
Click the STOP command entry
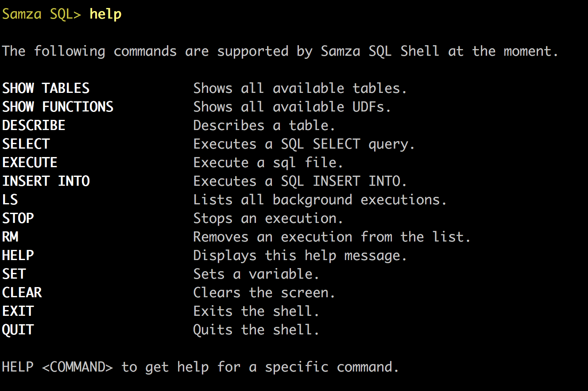18,218
